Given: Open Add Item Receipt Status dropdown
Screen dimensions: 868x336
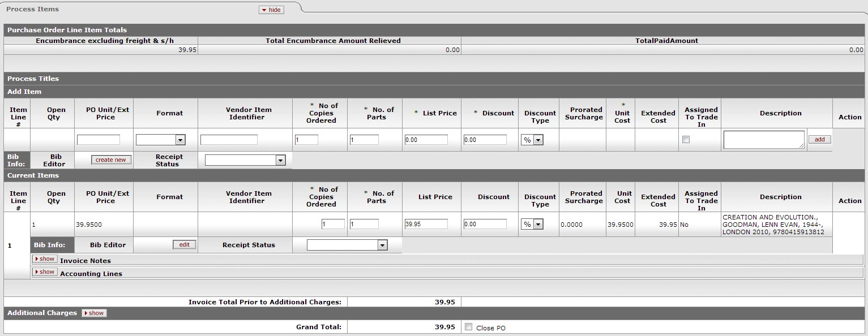Looking at the screenshot, I should point(245,161).
